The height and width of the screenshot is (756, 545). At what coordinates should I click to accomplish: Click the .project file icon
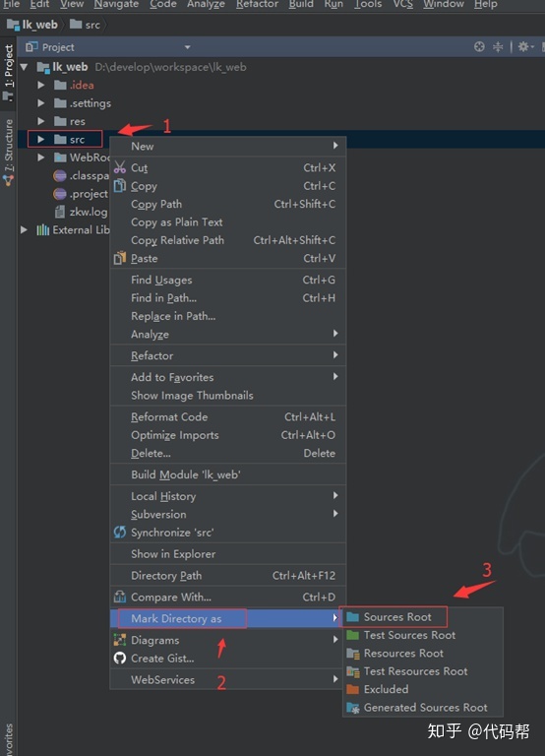click(x=60, y=194)
